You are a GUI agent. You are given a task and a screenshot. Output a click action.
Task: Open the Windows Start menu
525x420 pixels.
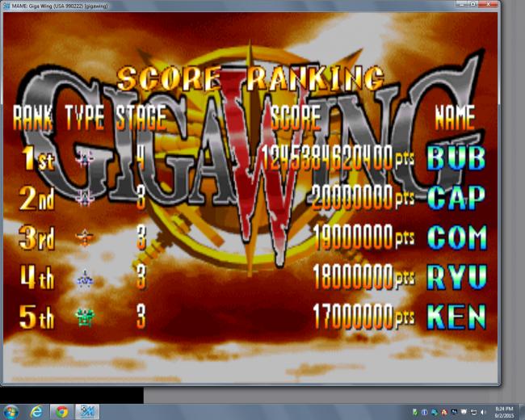pos(10,412)
